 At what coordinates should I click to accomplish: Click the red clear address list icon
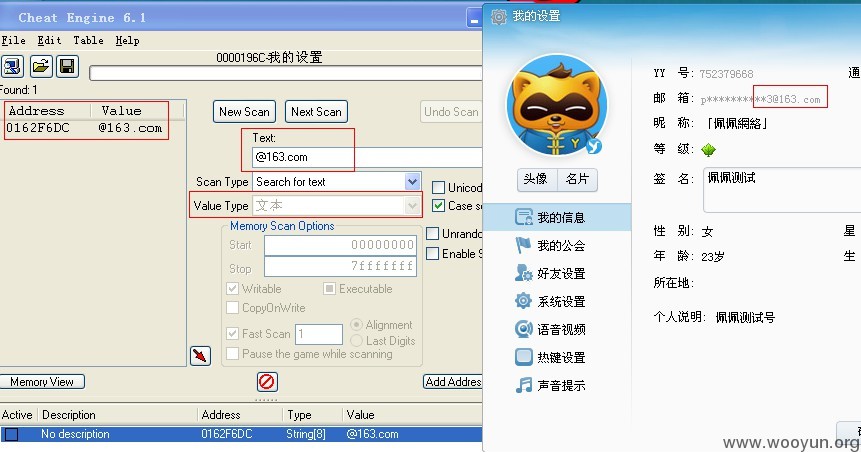click(267, 381)
